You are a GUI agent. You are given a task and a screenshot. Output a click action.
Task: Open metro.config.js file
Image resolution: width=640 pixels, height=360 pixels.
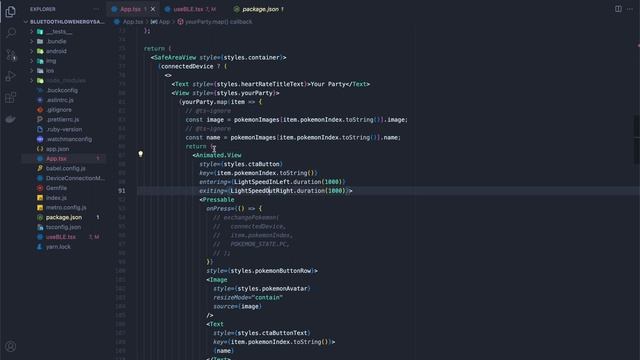[66, 207]
